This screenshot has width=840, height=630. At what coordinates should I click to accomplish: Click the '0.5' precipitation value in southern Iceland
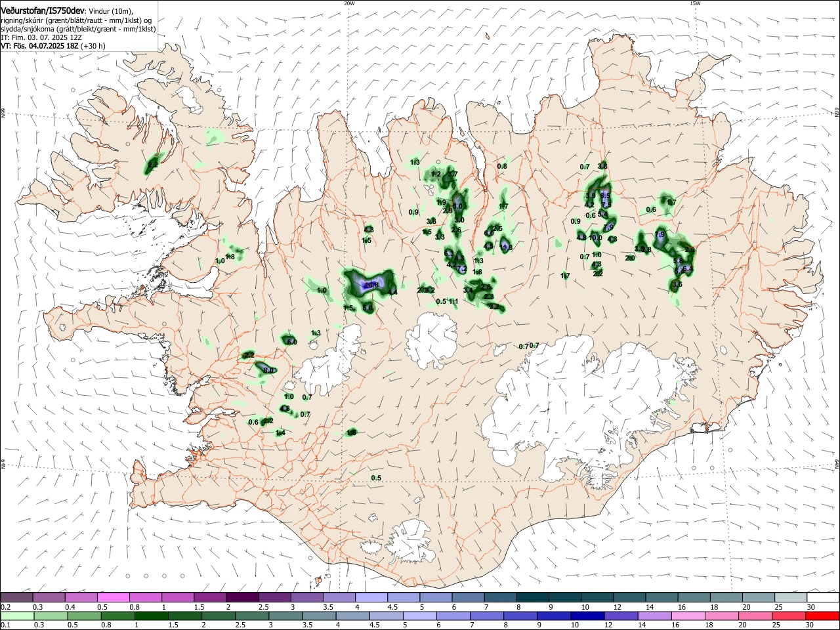(x=376, y=478)
